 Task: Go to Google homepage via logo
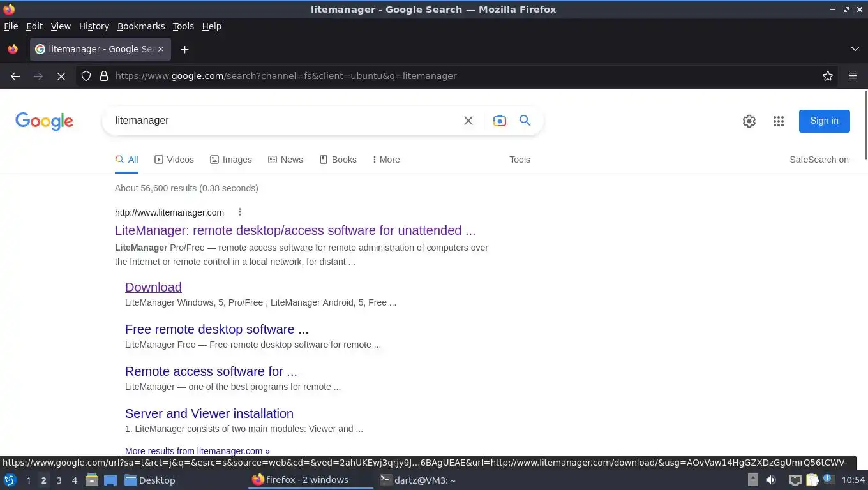point(45,121)
